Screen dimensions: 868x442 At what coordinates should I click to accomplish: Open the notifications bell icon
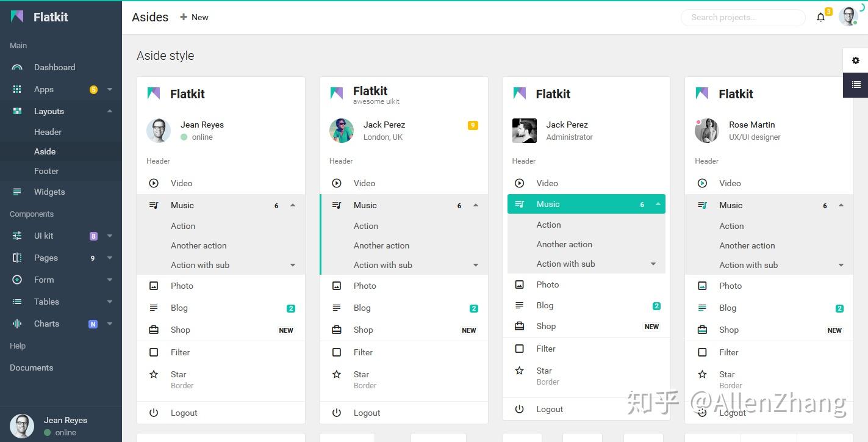pyautogui.click(x=820, y=18)
